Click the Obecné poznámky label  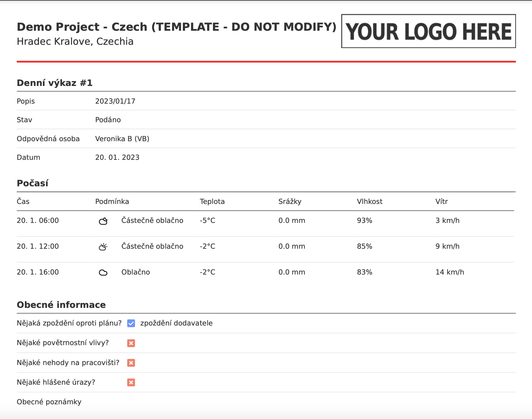coord(49,402)
